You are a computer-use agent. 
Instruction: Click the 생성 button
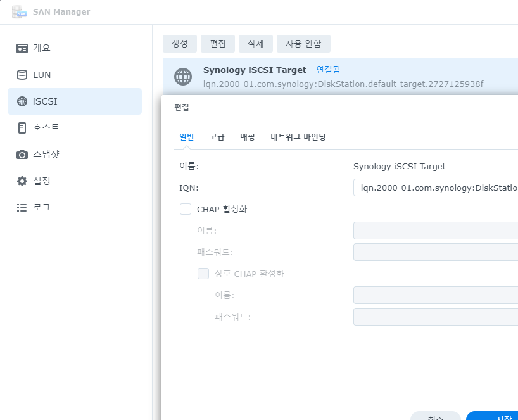point(180,44)
